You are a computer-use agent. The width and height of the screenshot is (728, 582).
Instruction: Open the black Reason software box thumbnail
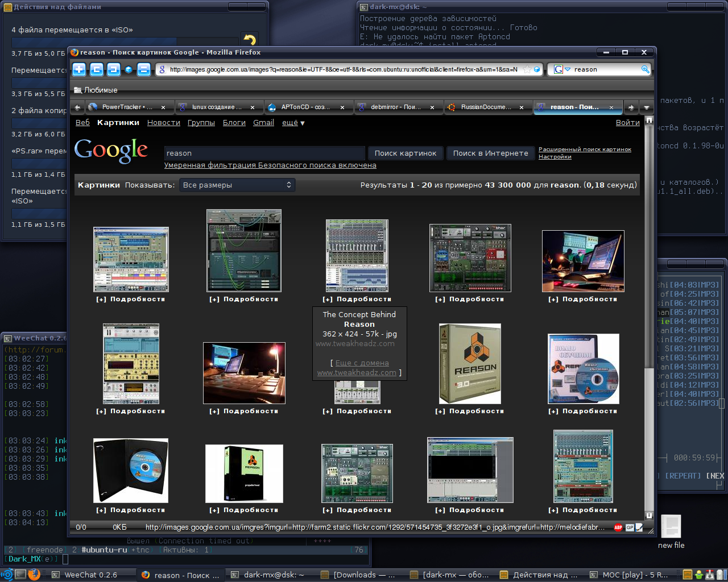(x=244, y=473)
